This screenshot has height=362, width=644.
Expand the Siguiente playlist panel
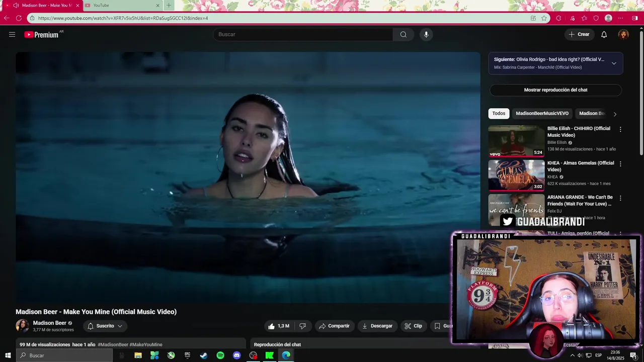pyautogui.click(x=614, y=63)
